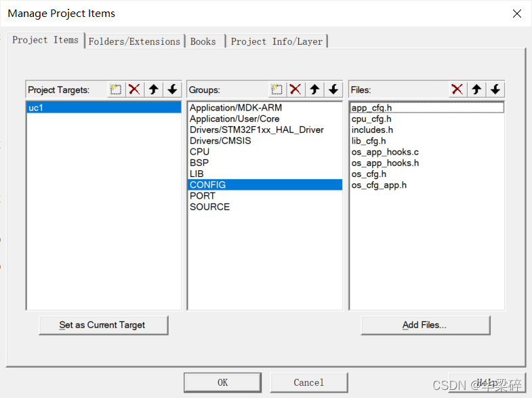Select the CPU group

pyautogui.click(x=264, y=152)
